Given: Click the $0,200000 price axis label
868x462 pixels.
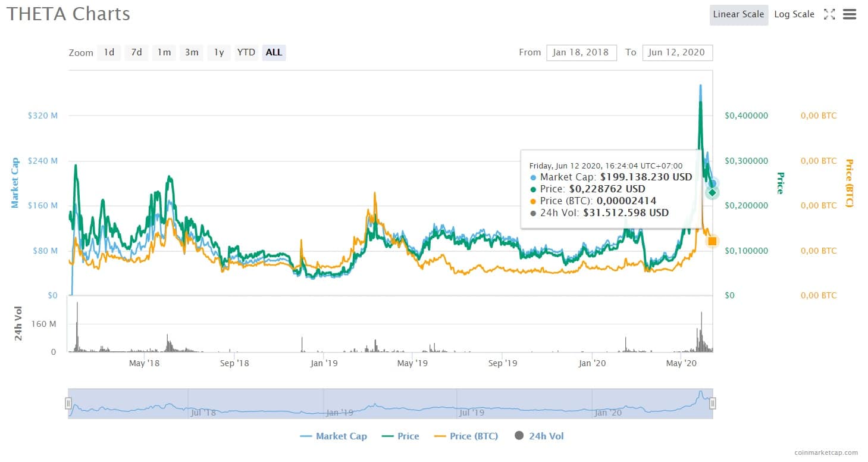Looking at the screenshot, I should pos(747,205).
